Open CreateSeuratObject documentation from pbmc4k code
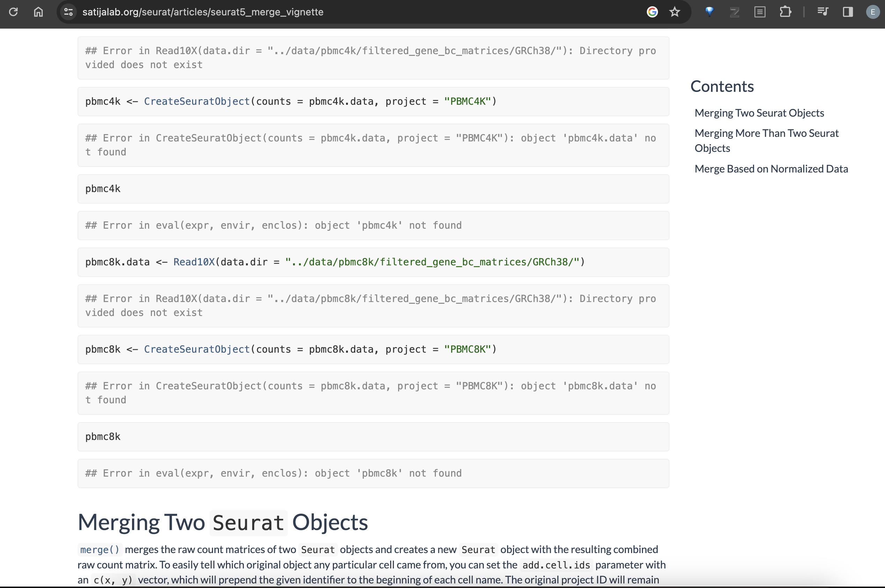Viewport: 885px width, 588px height. (x=197, y=101)
